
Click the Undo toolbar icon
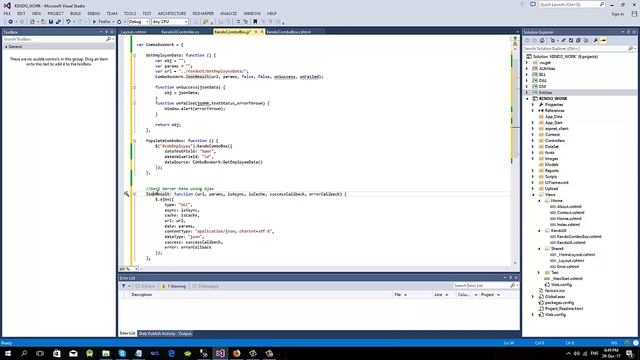[x=68, y=22]
